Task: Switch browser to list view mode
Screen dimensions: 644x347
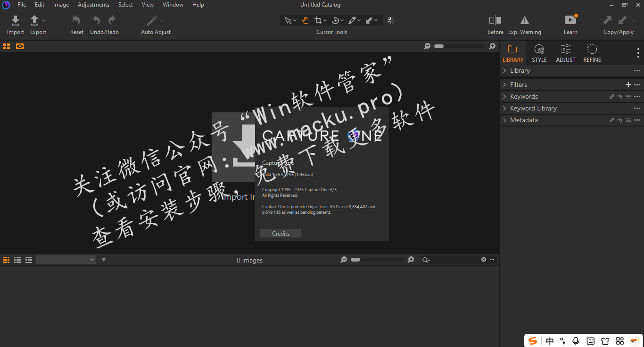Action: [17, 260]
